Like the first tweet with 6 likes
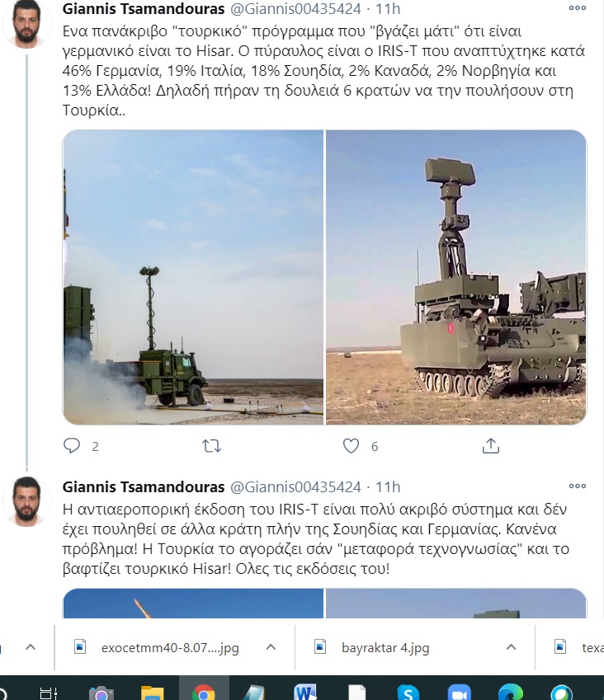Viewport: 604px width, 700px height. [351, 446]
